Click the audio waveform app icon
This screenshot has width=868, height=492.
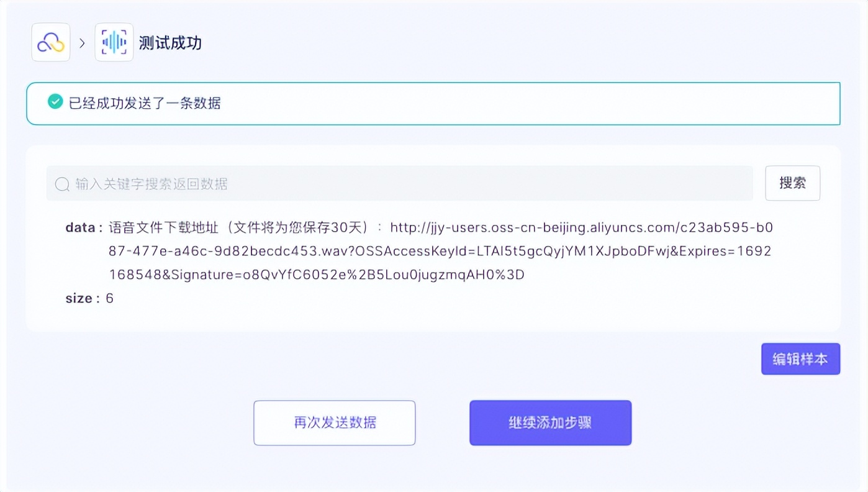point(114,42)
